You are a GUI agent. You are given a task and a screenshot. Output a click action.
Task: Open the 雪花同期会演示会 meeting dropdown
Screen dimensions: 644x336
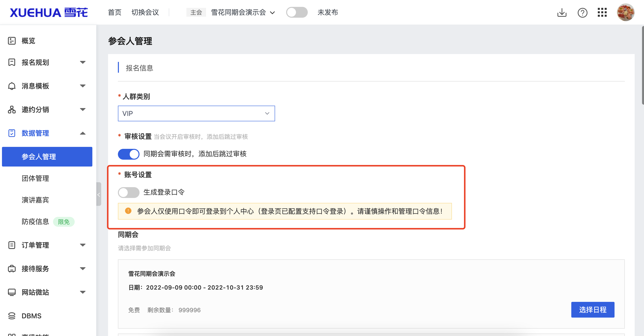click(x=243, y=12)
